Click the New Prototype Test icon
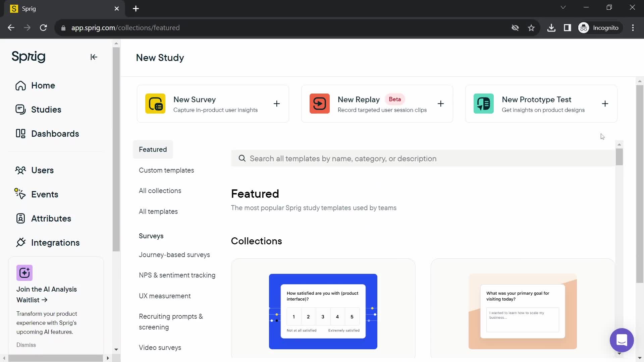The image size is (644, 362). coord(484,103)
